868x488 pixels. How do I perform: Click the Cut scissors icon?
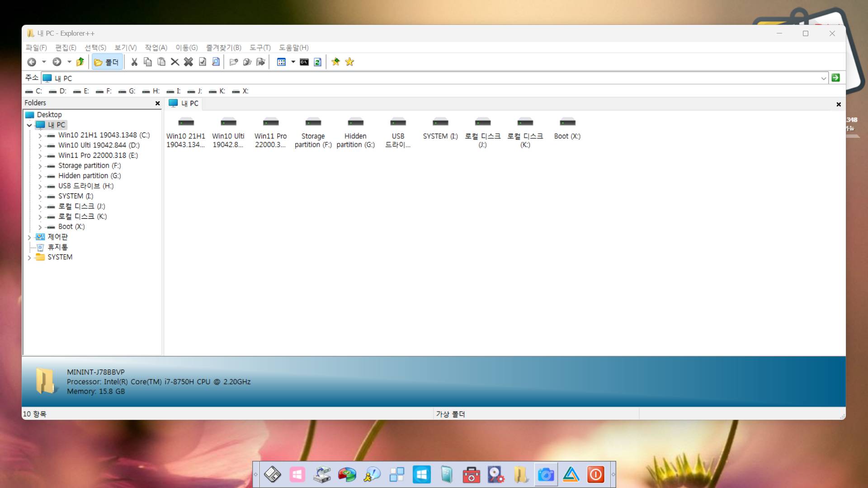coord(134,62)
